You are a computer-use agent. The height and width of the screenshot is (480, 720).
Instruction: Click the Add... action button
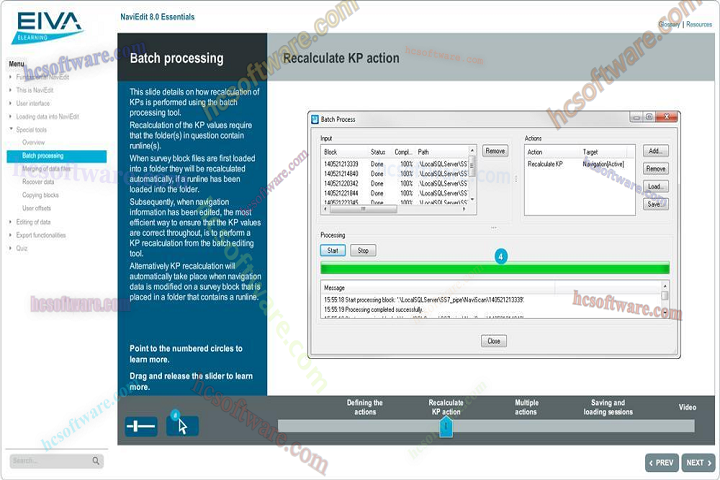(x=655, y=151)
